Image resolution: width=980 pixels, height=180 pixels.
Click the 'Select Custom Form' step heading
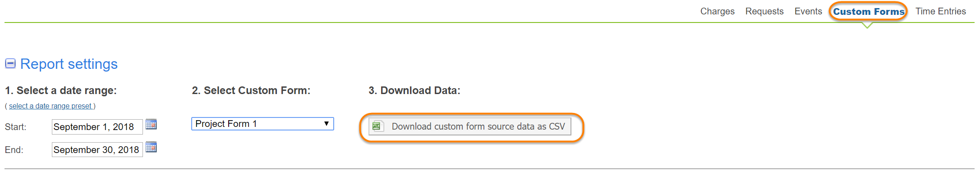pos(251,90)
